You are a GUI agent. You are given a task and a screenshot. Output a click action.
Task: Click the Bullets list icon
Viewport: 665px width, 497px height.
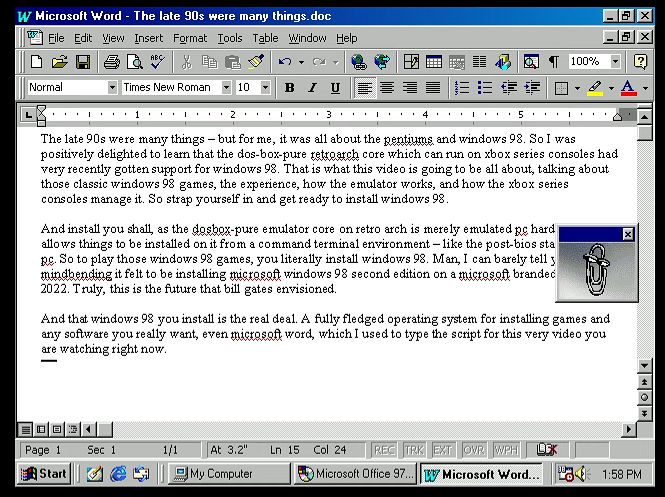(485, 88)
